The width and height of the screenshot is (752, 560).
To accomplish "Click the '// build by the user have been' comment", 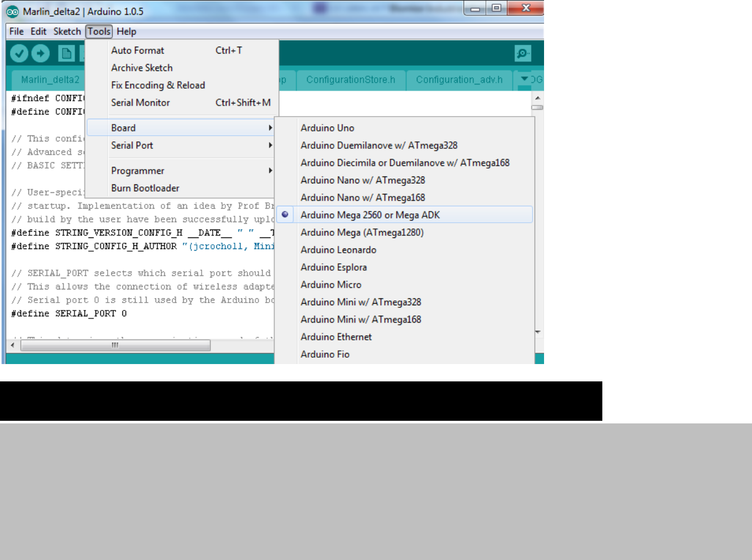I will coord(143,220).
